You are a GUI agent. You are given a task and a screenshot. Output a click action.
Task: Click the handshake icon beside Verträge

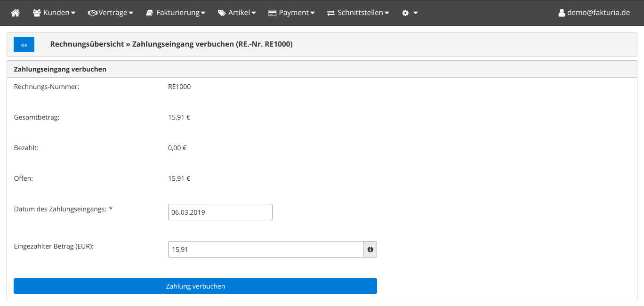(x=92, y=13)
